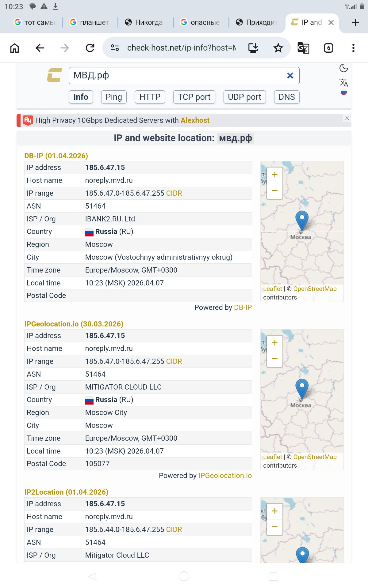Click the check-host logo icon
Screen dimensions: 368x588
click(55, 75)
